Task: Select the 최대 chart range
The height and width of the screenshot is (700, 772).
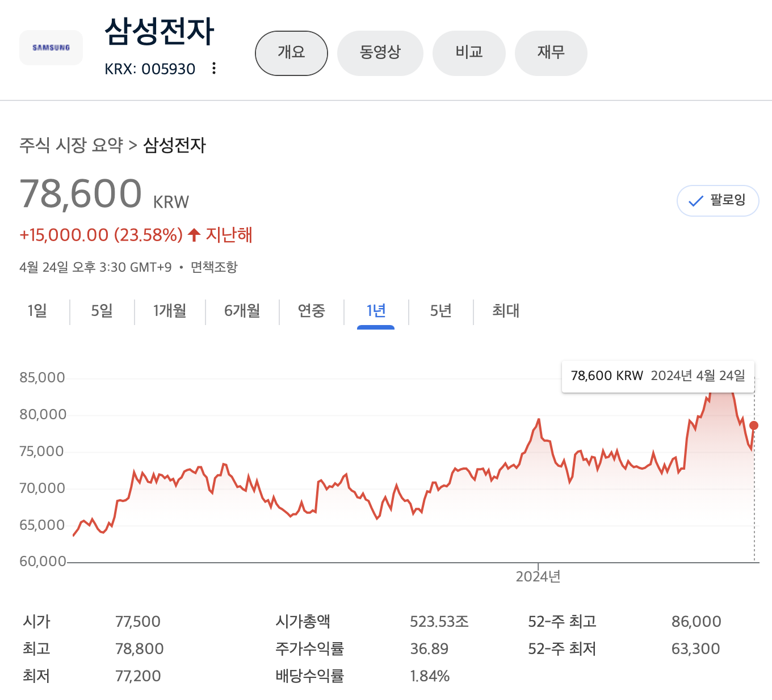Action: (506, 311)
